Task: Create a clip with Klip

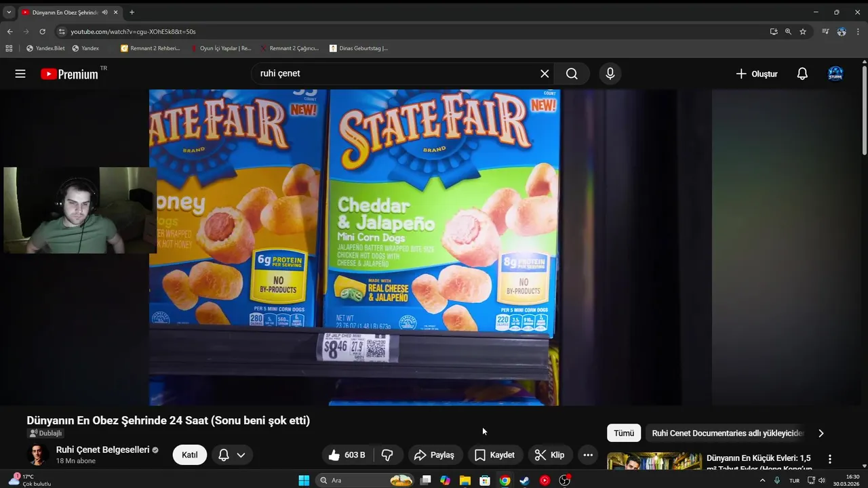Action: tap(549, 455)
